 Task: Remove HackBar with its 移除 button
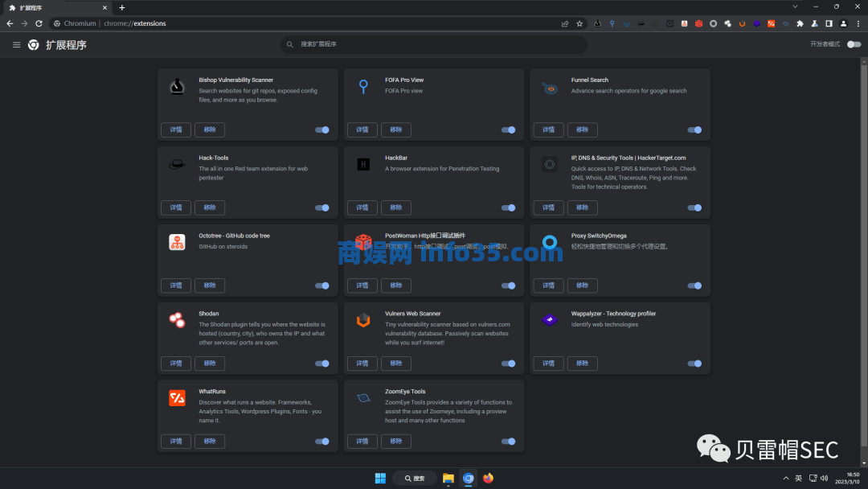pos(395,208)
